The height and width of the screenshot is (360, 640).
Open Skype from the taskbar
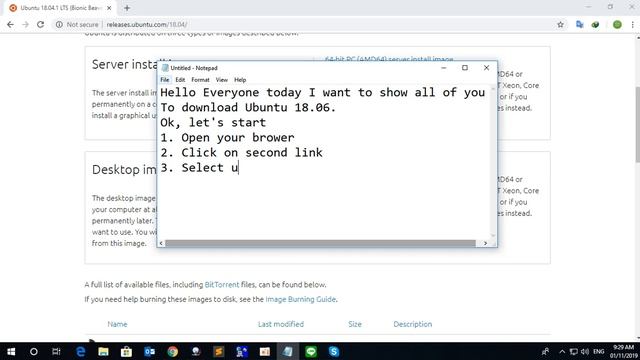(334, 351)
